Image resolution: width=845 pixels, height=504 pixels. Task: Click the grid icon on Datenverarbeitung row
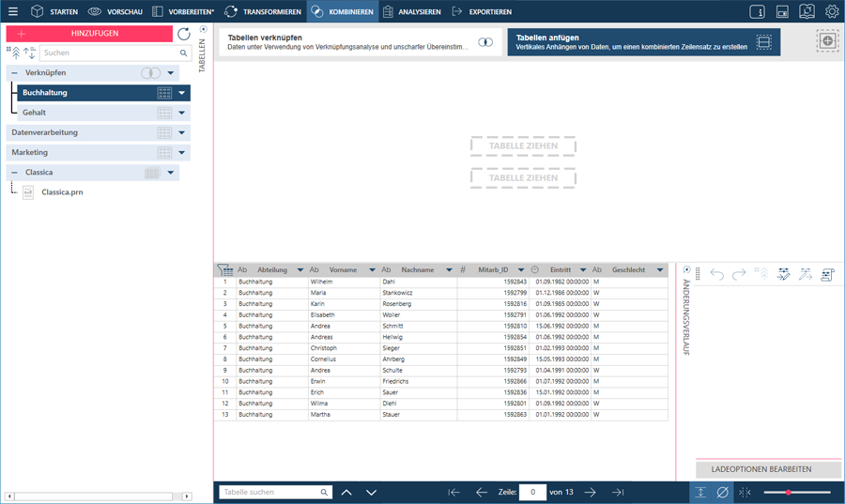coord(164,132)
